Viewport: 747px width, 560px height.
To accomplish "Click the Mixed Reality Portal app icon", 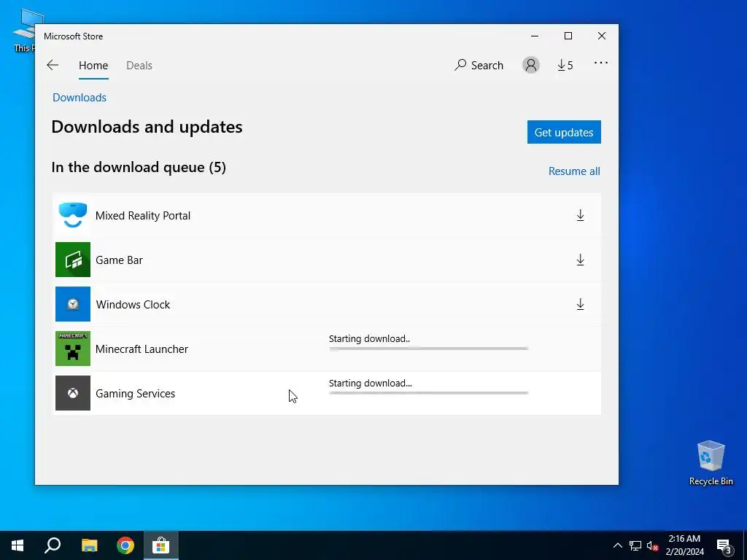I will (73, 215).
